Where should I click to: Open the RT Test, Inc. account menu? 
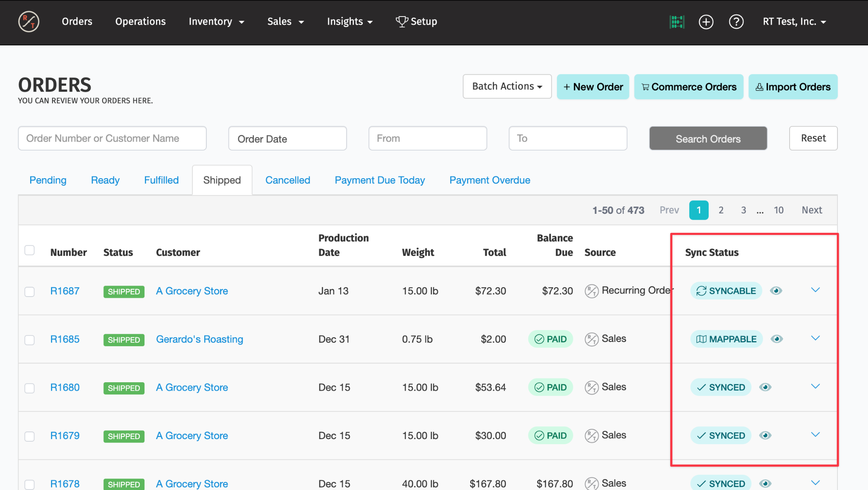tap(794, 22)
